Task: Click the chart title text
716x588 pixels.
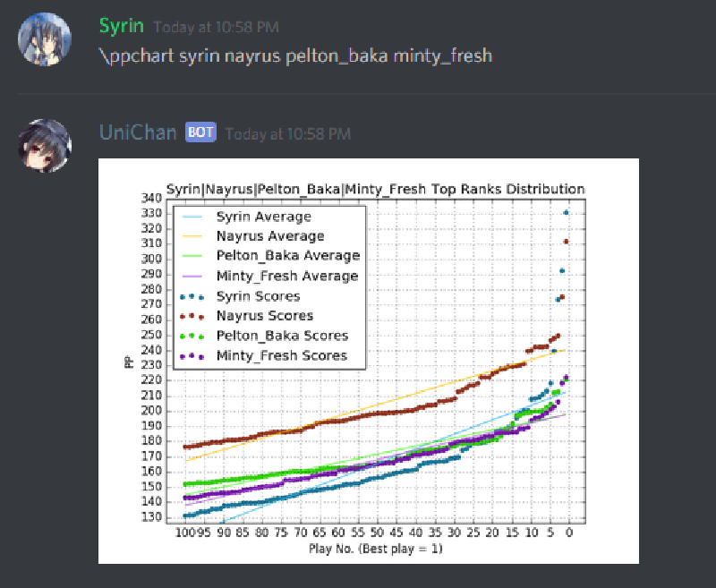Action: click(x=375, y=190)
